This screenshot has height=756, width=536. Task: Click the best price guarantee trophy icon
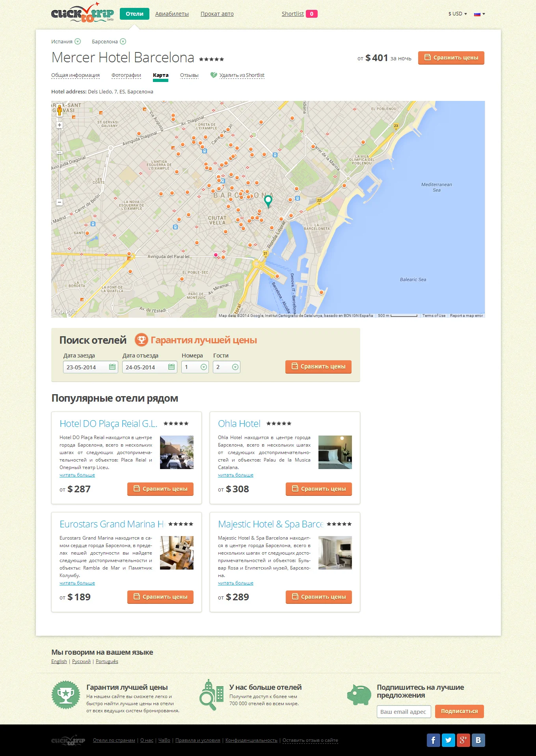141,340
